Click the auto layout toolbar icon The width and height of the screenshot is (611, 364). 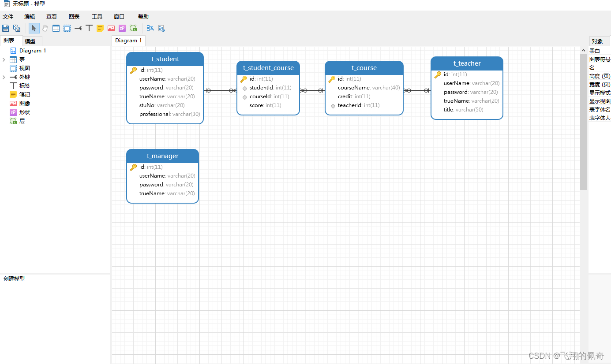click(150, 28)
